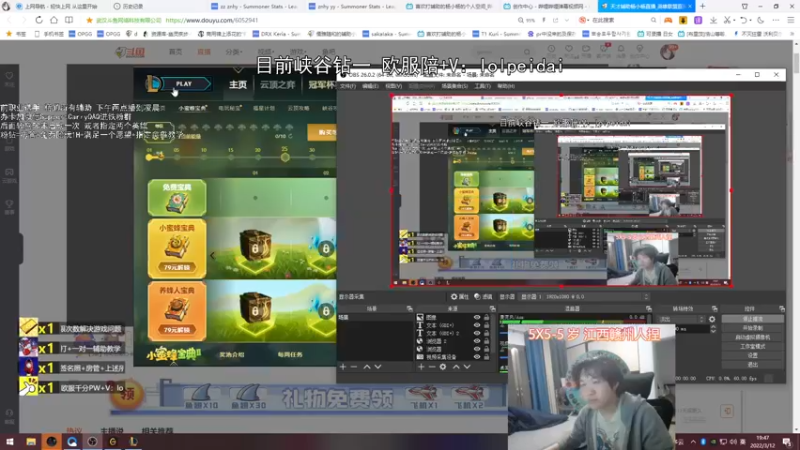Expand collapse chevron above League client
Viewport: 800px width, 450px height.
238,69
